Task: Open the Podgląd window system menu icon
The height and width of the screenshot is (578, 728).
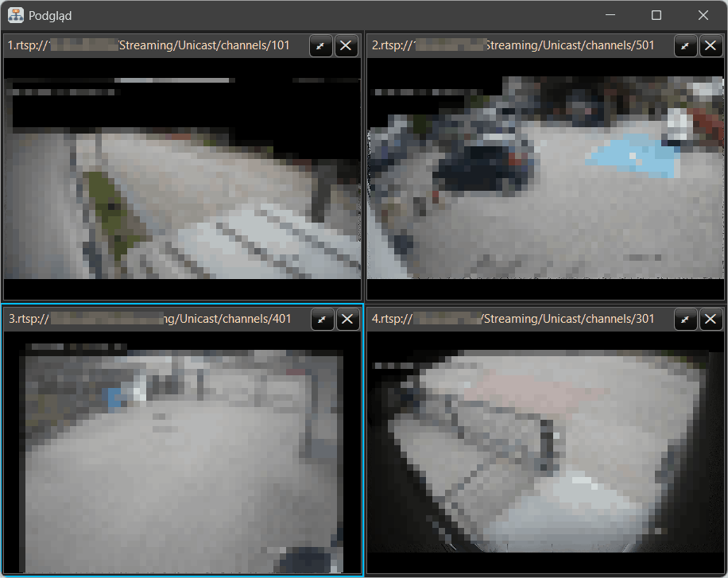Action: [x=15, y=15]
